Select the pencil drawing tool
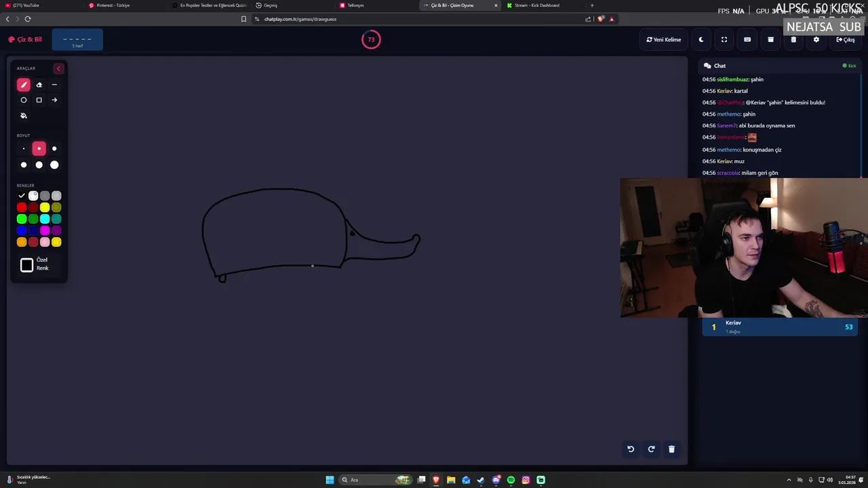This screenshot has width=868, height=488. [24, 85]
